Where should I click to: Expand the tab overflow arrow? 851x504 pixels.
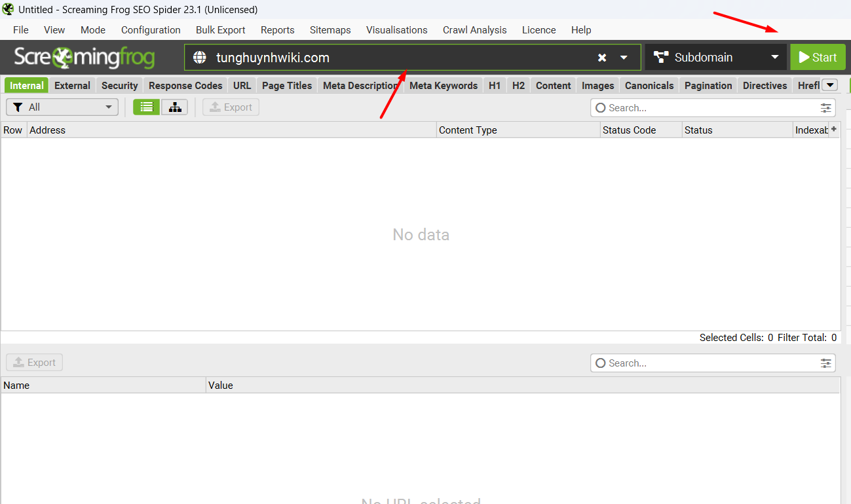(829, 85)
